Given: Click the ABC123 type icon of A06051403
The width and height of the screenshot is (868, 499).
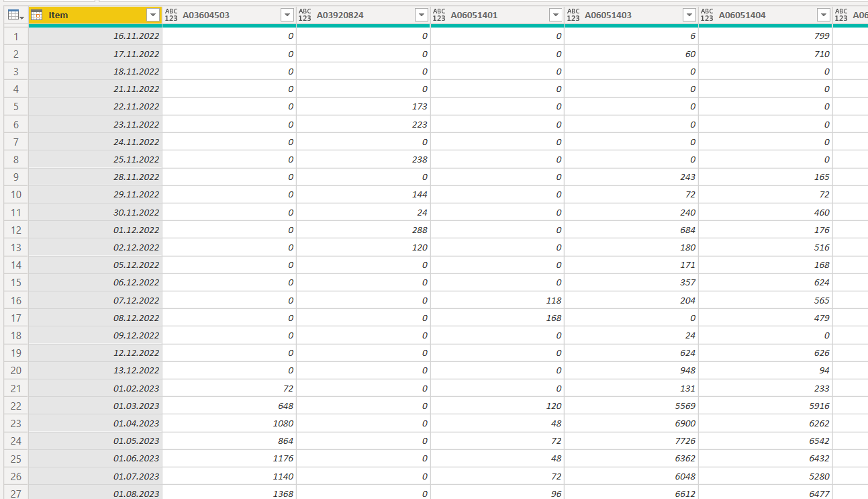Looking at the screenshot, I should click(x=573, y=15).
